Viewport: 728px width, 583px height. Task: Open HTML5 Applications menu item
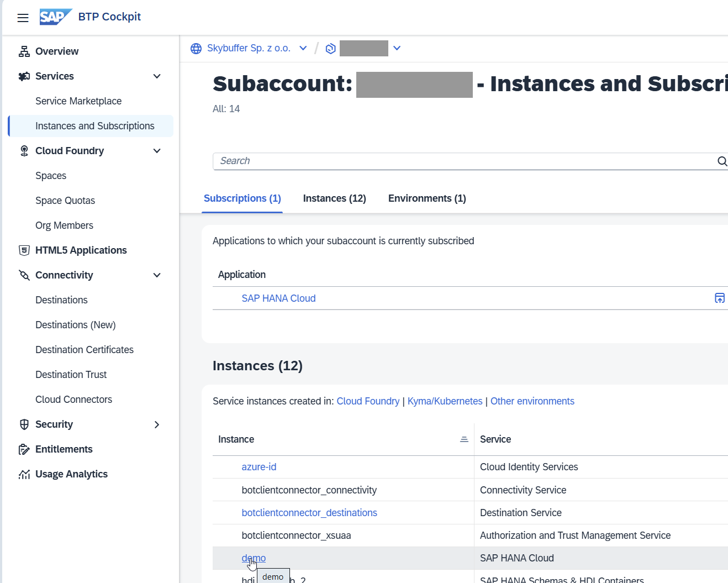(81, 250)
